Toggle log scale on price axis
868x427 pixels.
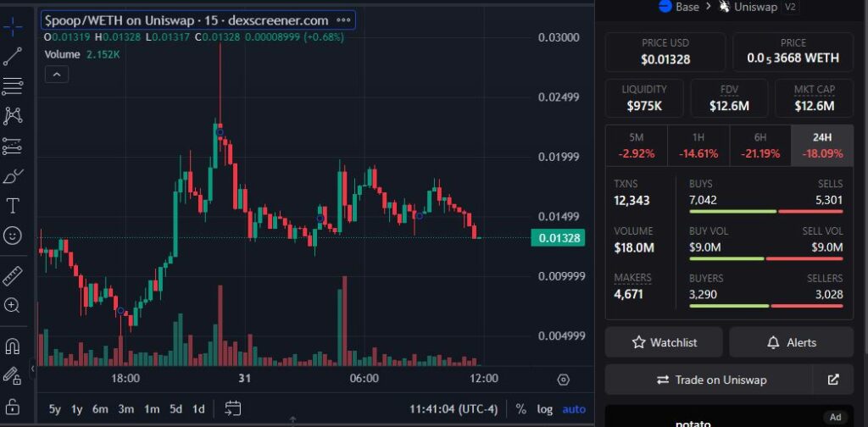(x=545, y=409)
